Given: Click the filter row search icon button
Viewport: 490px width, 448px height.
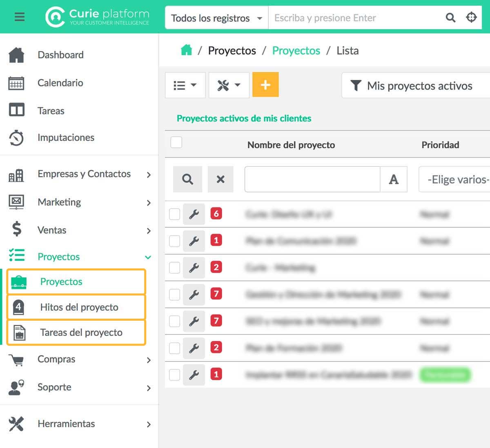Looking at the screenshot, I should tap(187, 179).
